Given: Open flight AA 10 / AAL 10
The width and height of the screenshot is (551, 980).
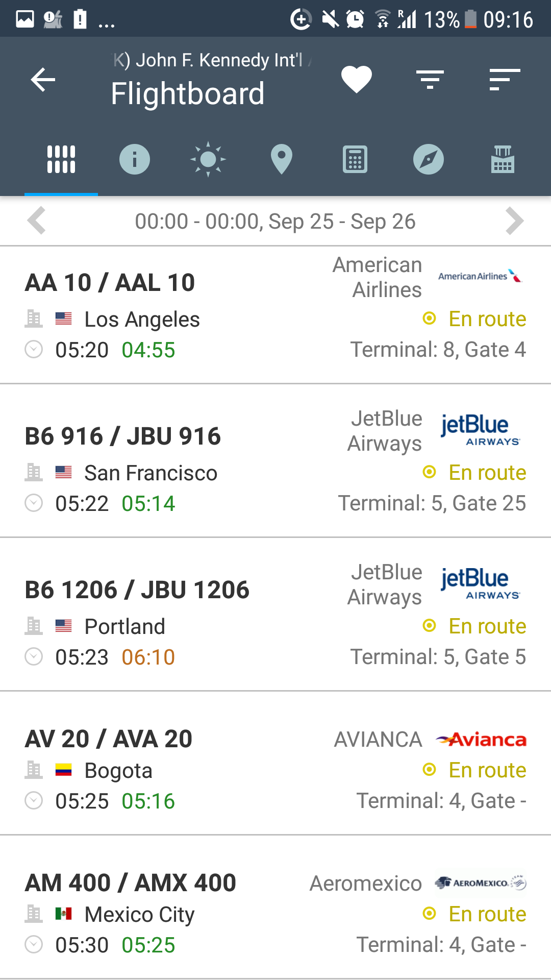Looking at the screenshot, I should tap(110, 283).
